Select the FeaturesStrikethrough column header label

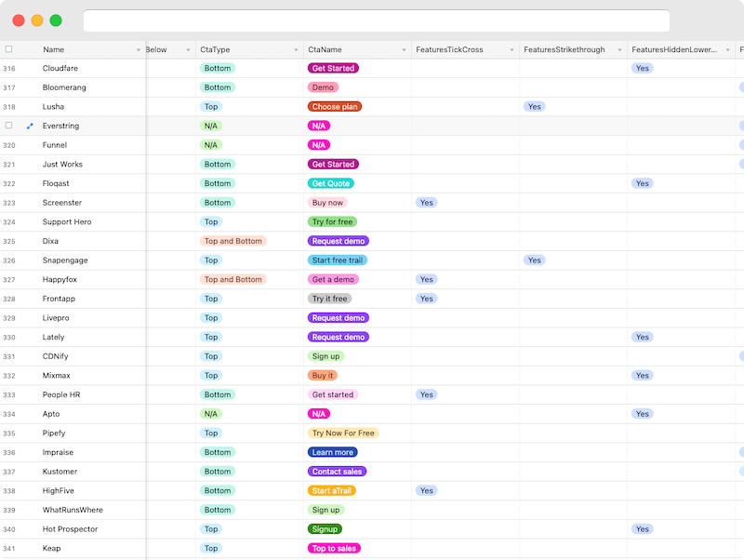565,50
